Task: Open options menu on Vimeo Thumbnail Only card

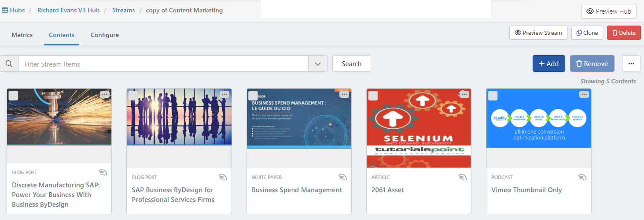Action: tap(584, 94)
